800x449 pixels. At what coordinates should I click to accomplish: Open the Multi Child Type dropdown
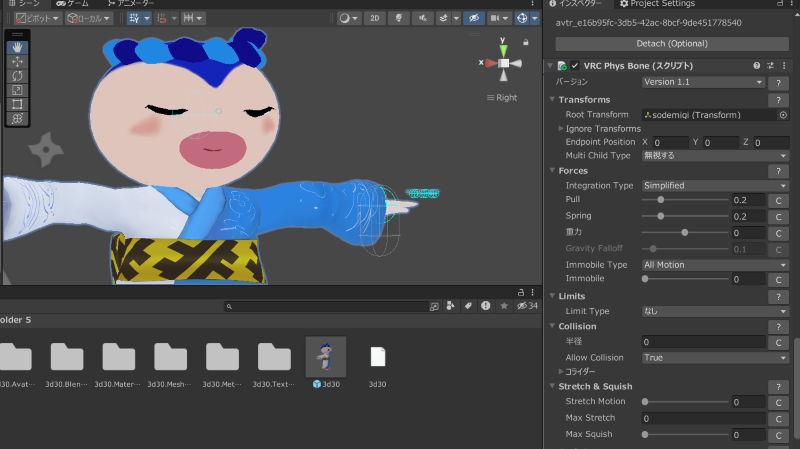pos(715,156)
